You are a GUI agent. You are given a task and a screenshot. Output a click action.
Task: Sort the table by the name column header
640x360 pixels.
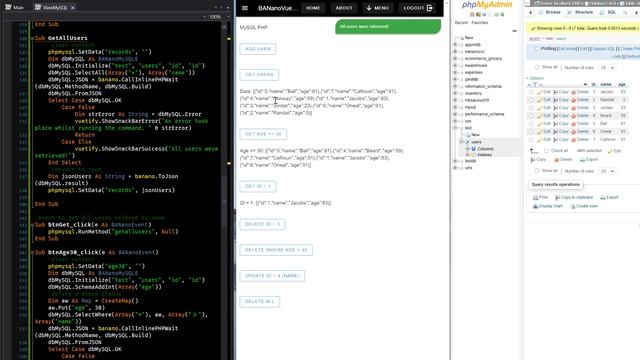point(606,84)
